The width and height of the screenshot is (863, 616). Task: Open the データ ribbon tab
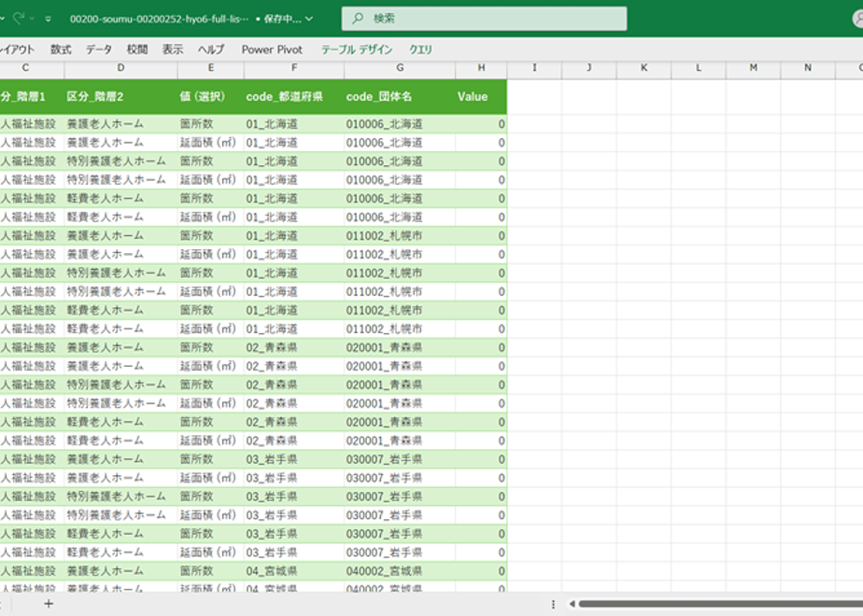point(99,49)
